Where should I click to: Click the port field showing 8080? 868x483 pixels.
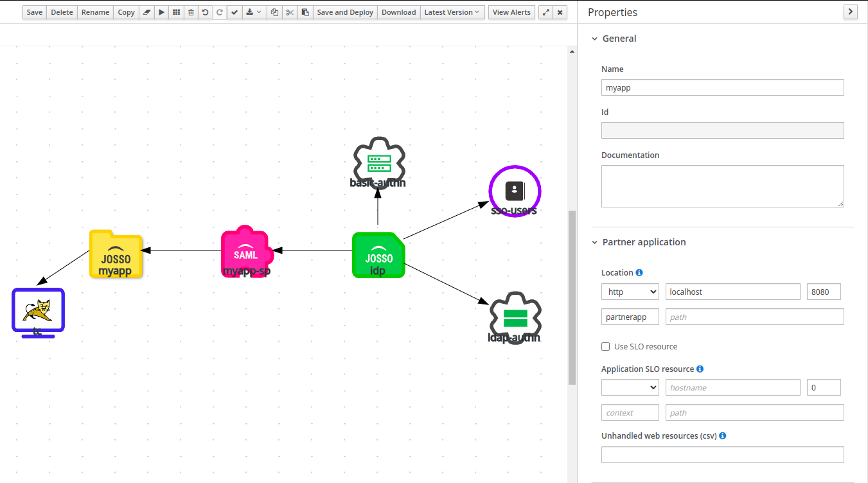tap(824, 292)
